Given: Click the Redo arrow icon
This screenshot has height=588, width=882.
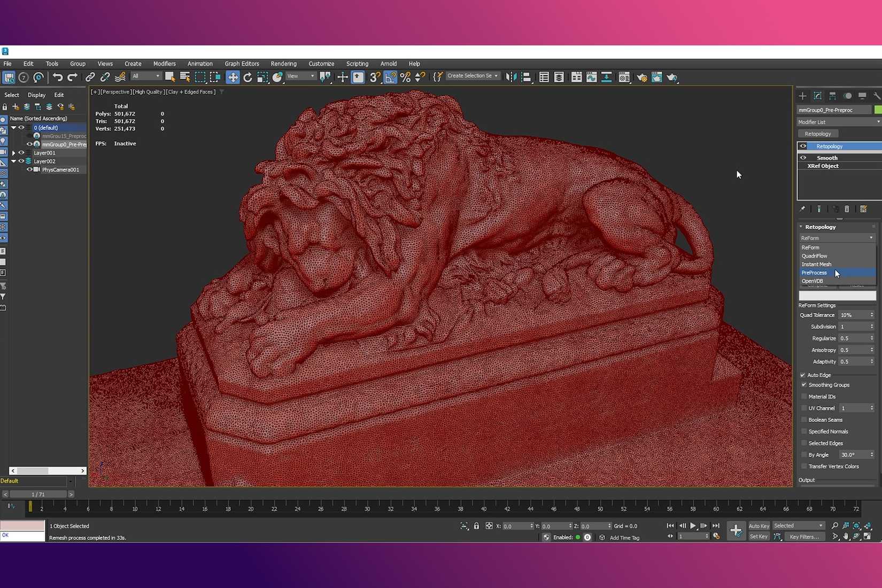Looking at the screenshot, I should click(72, 78).
